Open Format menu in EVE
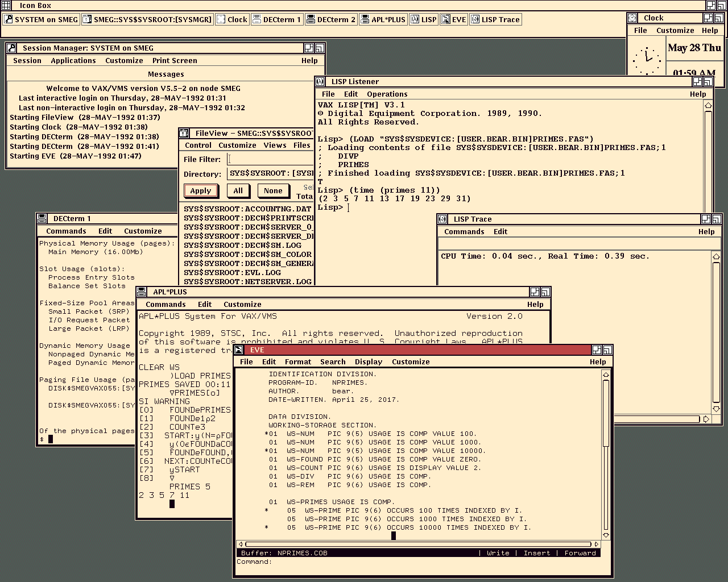This screenshot has width=728, height=582. [x=298, y=362]
